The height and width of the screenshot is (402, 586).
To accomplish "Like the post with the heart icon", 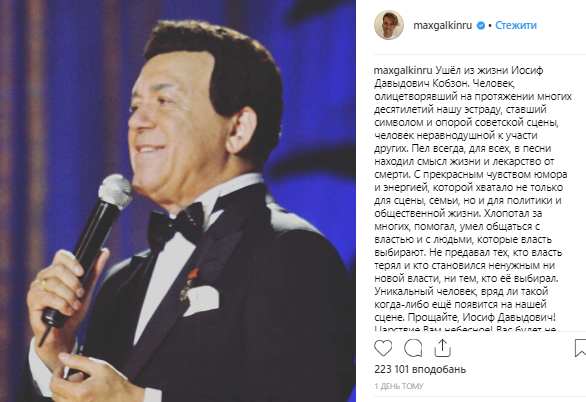I will click(383, 349).
